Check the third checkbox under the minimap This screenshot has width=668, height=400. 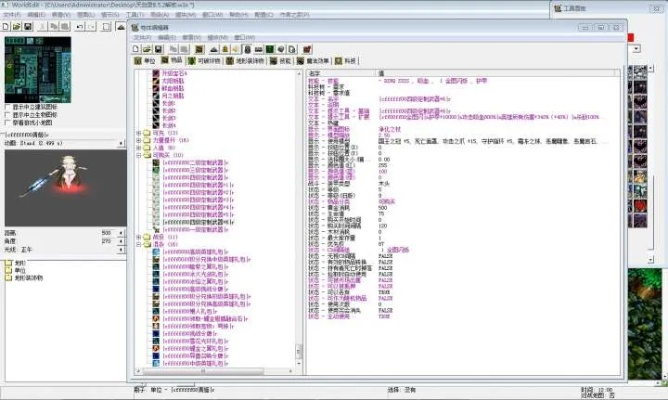[x=8, y=123]
